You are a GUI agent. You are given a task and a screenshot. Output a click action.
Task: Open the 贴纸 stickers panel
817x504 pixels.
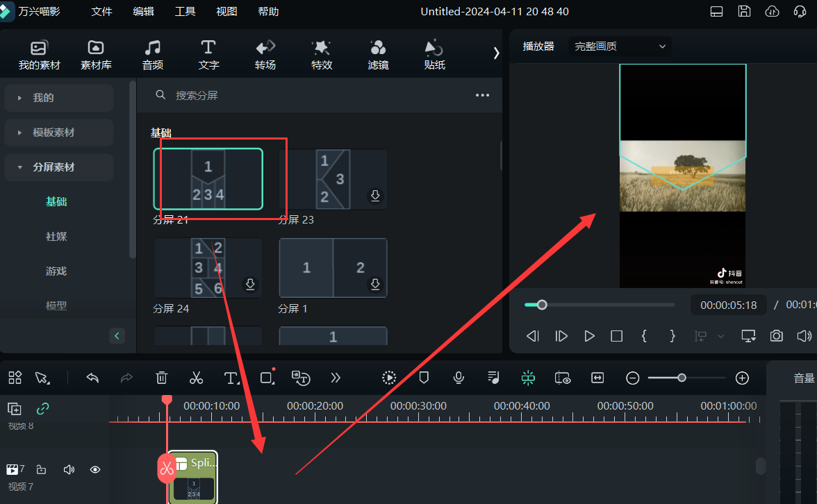(434, 55)
